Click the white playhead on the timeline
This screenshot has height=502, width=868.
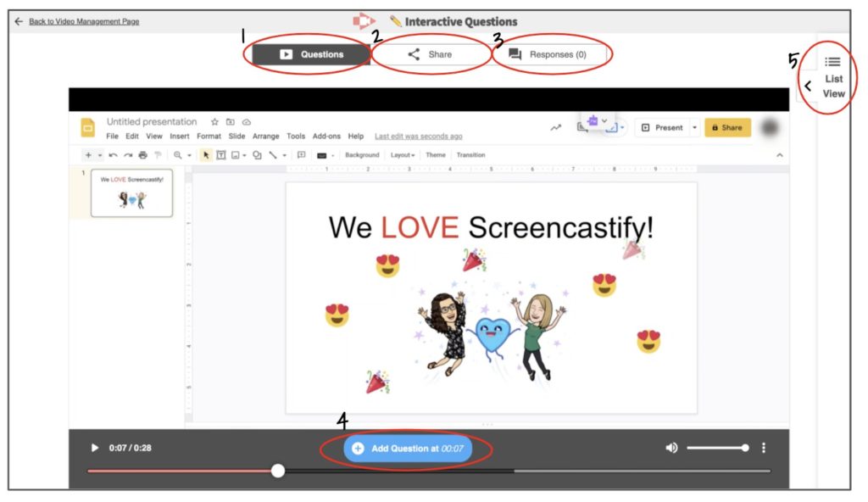(x=278, y=471)
